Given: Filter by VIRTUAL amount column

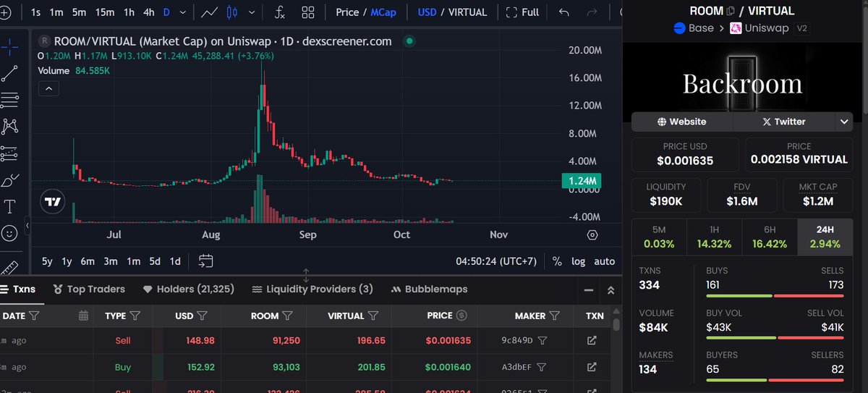Looking at the screenshot, I should click(x=373, y=316).
